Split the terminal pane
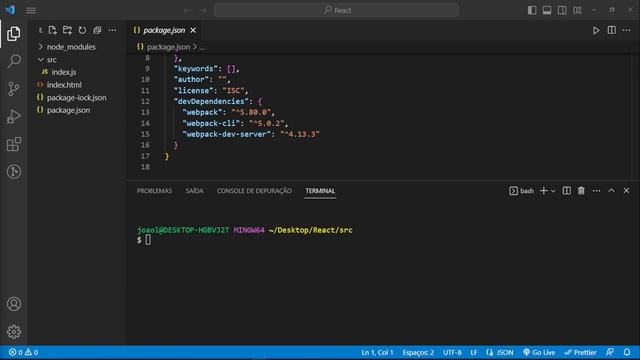 [x=567, y=191]
